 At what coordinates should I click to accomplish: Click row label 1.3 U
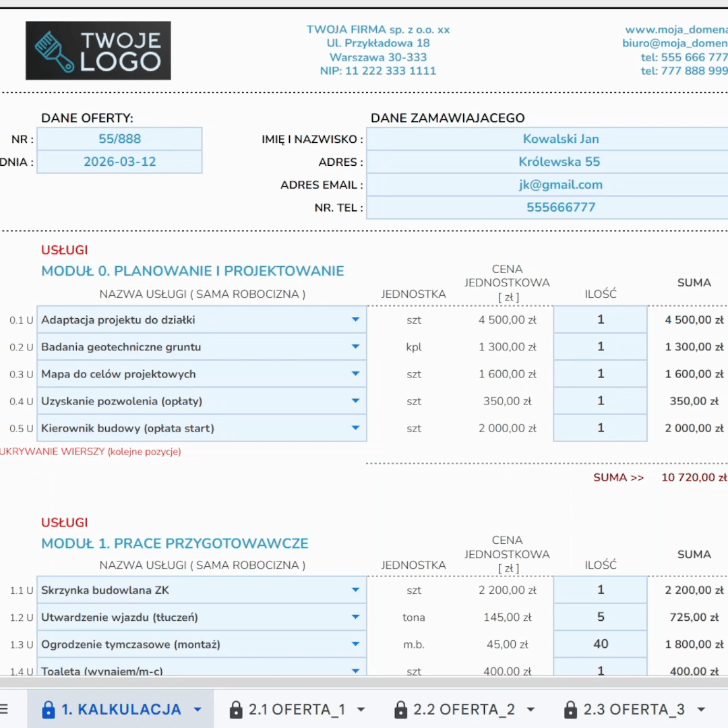[22, 644]
